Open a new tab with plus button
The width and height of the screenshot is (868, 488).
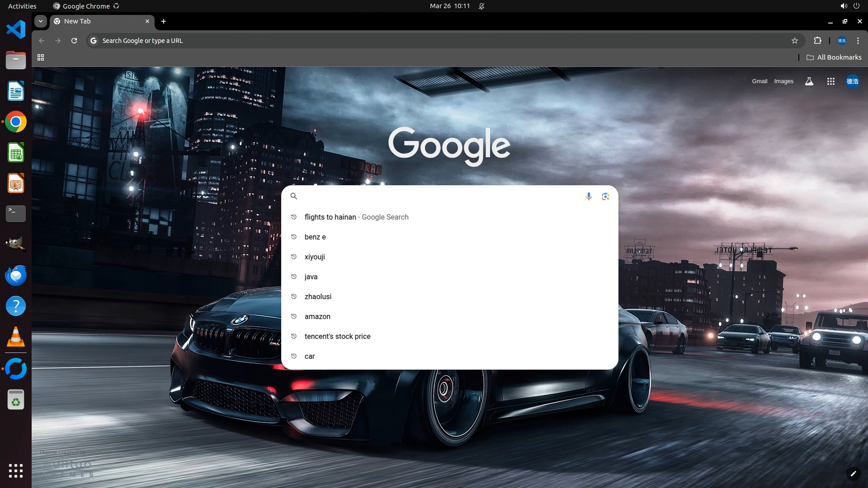[164, 21]
